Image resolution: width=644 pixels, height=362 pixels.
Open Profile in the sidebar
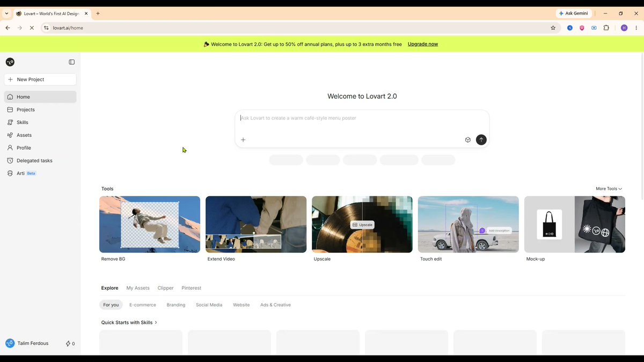pos(40,148)
